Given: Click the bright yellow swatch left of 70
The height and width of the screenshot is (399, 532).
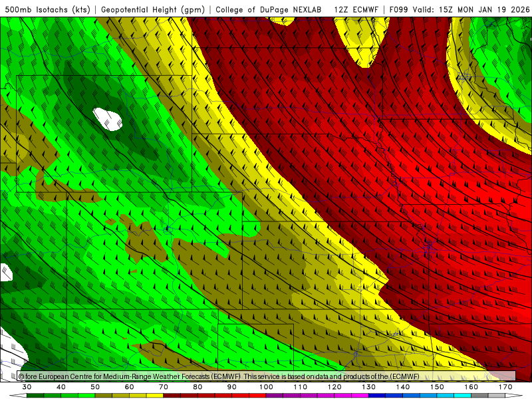Looking at the screenshot, I should click(155, 396).
